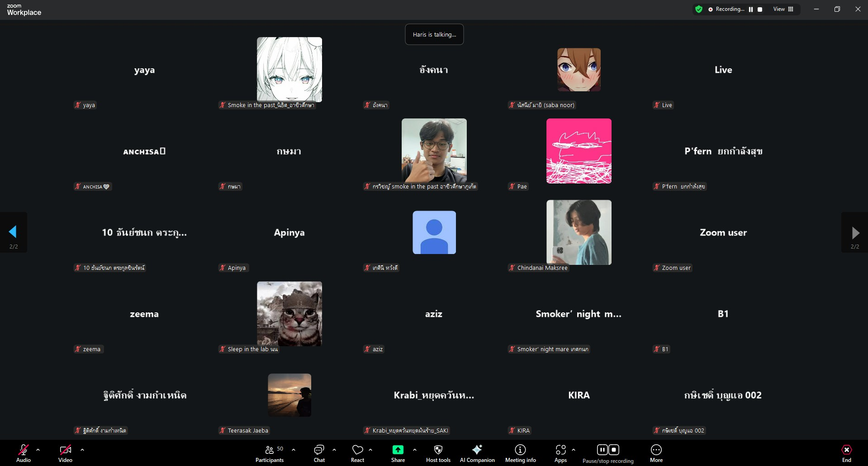This screenshot has height=466, width=868.
Task: Expand video options arrow next to Video
Action: [82, 450]
